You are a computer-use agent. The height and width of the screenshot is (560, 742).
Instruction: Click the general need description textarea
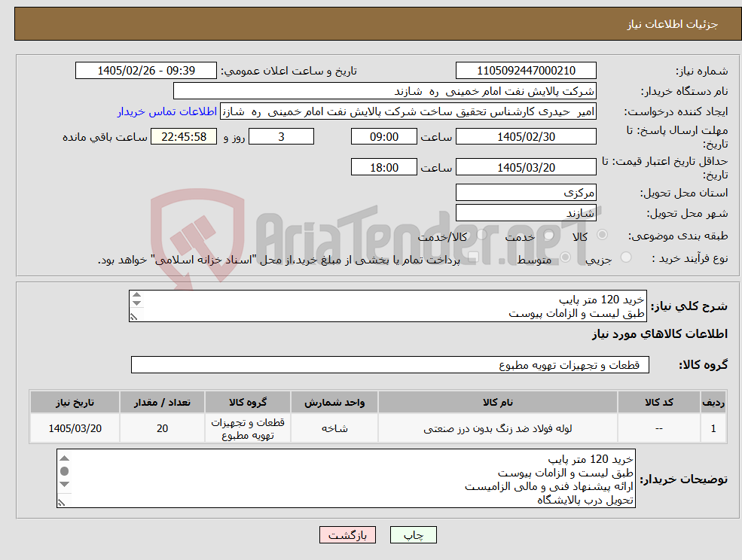pos(387,306)
